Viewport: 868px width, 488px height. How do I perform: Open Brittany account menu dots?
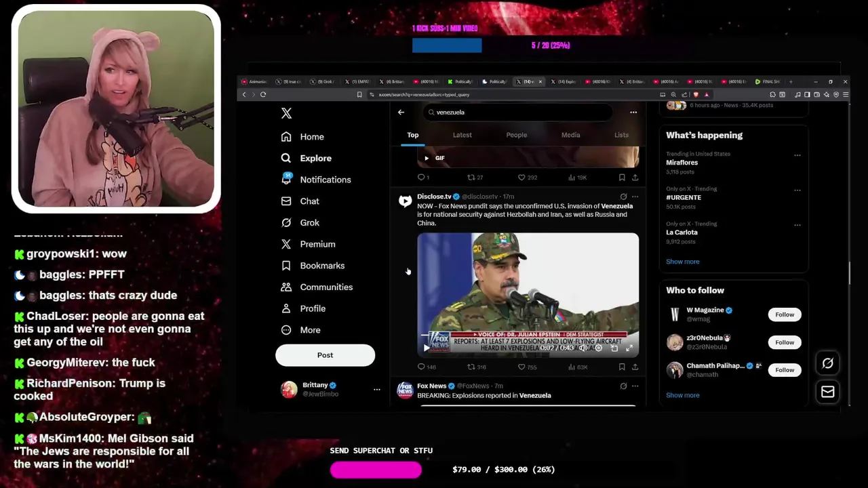[x=376, y=390]
